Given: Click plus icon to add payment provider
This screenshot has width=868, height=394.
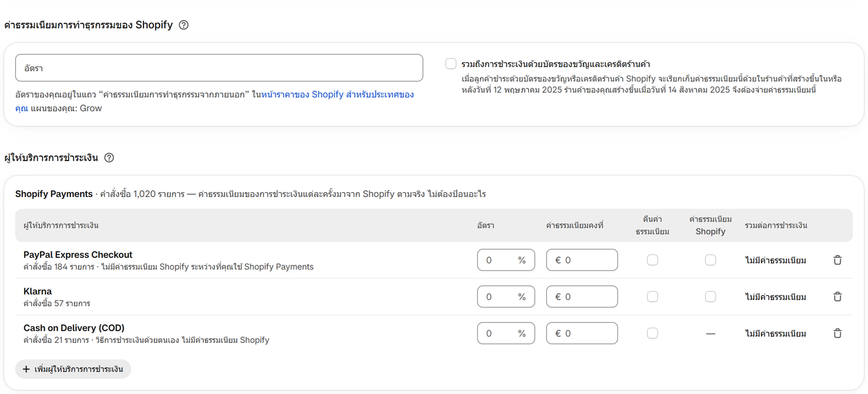Looking at the screenshot, I should click(x=26, y=369).
